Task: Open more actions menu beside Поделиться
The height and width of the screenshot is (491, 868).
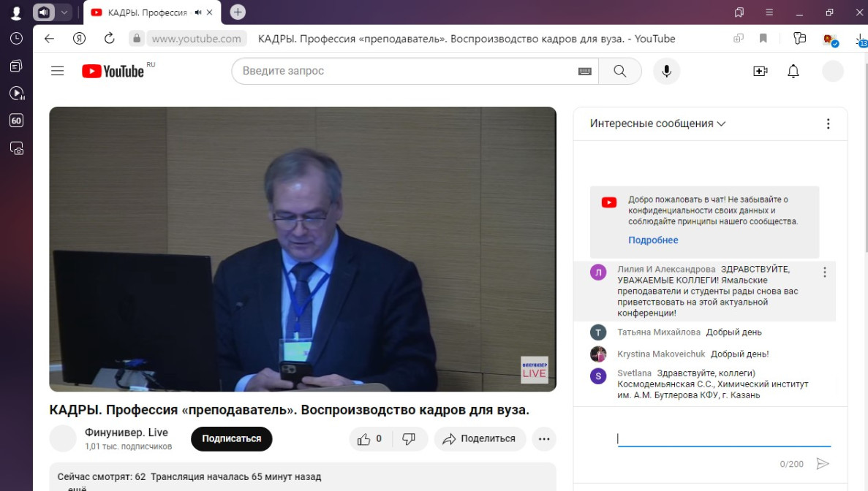Action: 544,439
